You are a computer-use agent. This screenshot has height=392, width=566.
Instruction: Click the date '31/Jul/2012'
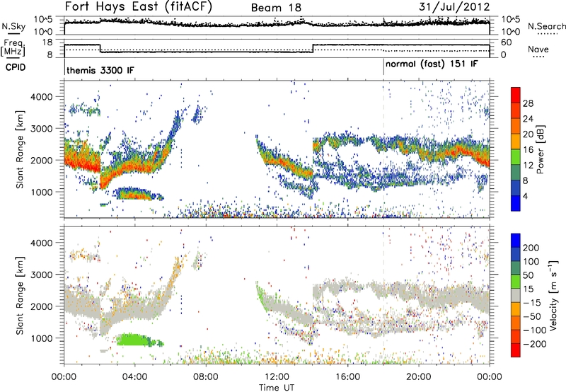pos(454,7)
